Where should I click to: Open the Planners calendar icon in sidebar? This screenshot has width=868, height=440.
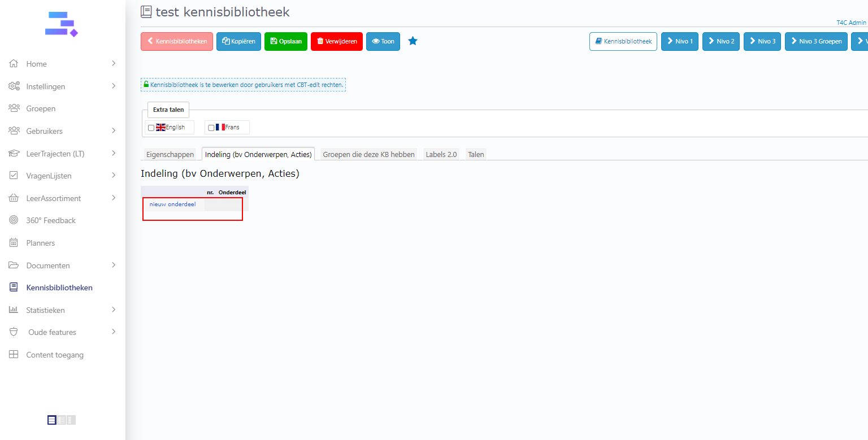pos(14,243)
